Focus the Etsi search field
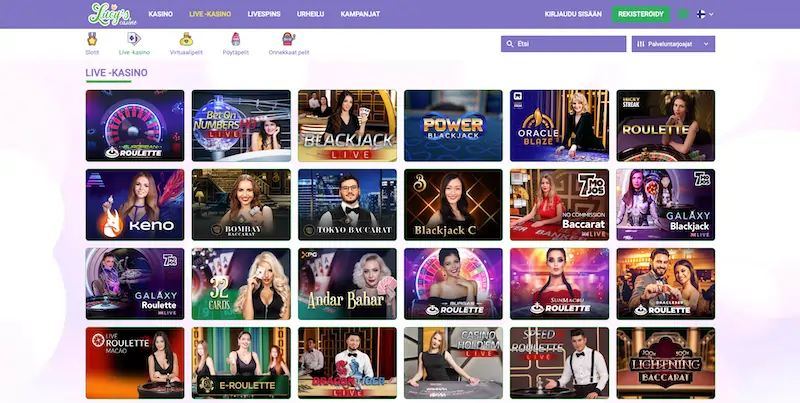Viewport: 800px width, 403px height. tap(563, 44)
